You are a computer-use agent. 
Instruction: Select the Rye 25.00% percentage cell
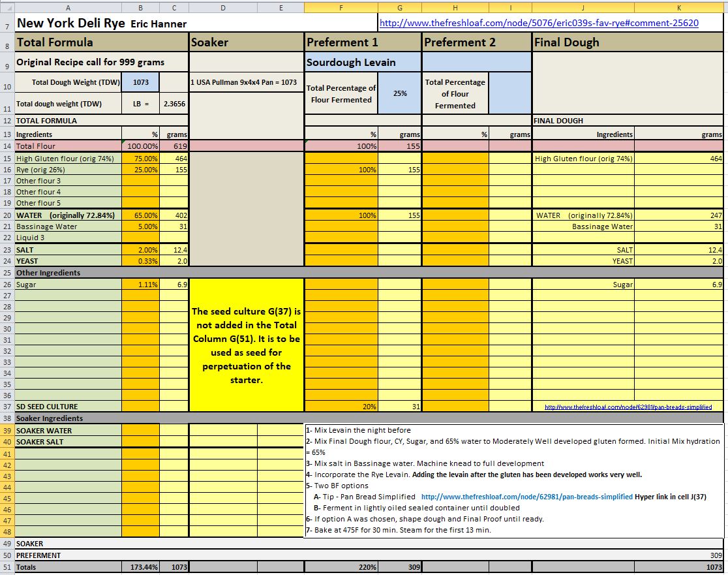click(x=140, y=170)
